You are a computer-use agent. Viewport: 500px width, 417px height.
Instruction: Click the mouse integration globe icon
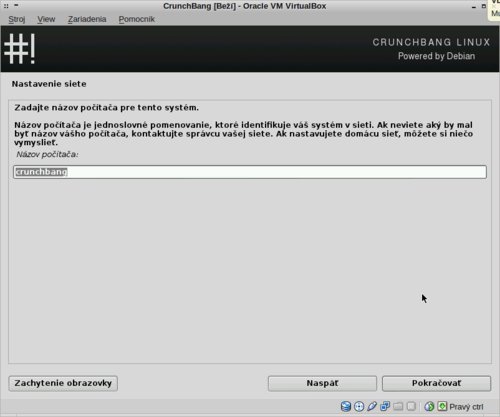coord(429,406)
